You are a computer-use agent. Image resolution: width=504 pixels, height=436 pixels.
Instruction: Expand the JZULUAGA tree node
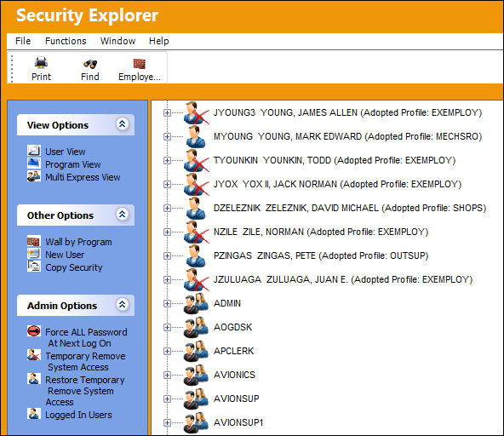167,279
